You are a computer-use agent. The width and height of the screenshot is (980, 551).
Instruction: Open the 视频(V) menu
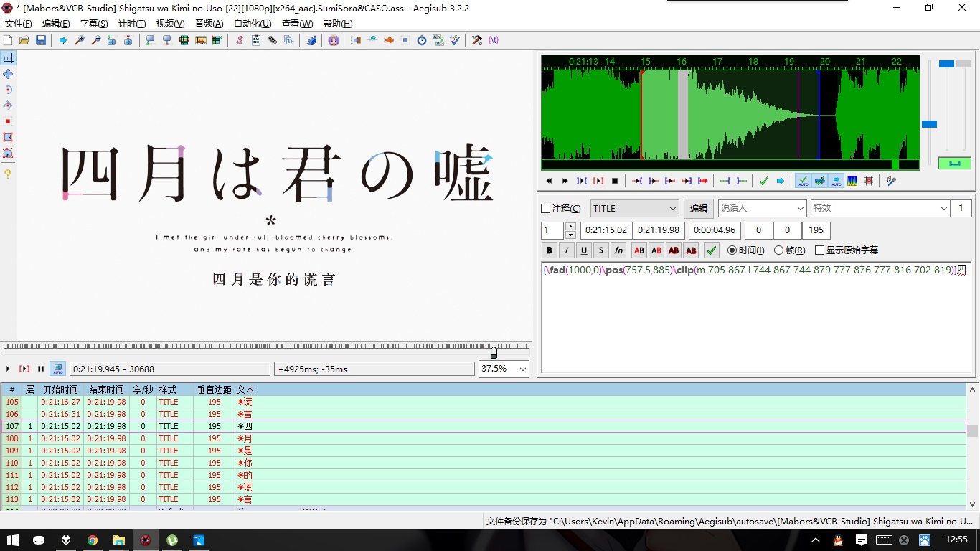coord(170,24)
